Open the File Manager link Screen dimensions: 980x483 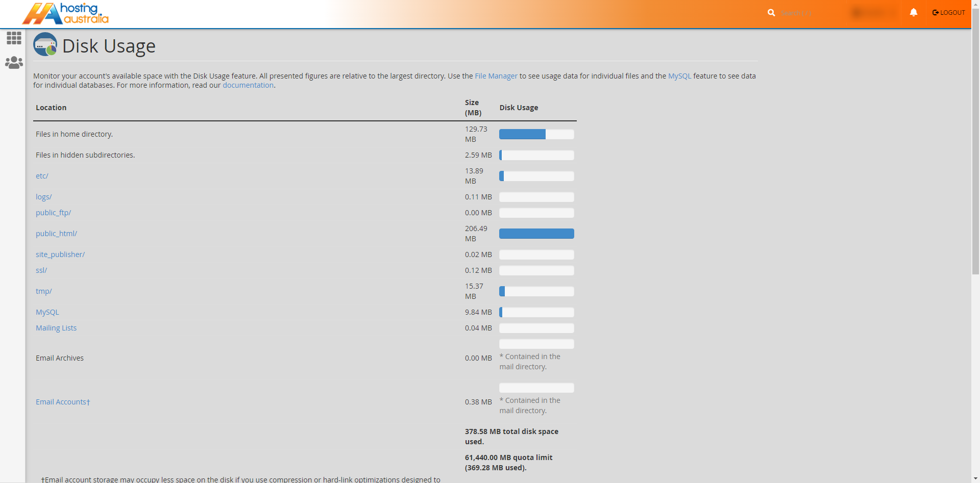496,75
